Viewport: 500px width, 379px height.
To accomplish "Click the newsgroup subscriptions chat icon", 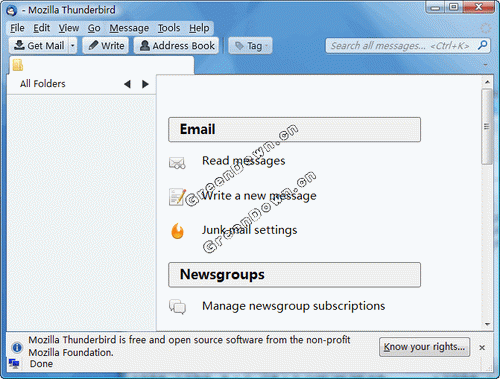I will (177, 306).
